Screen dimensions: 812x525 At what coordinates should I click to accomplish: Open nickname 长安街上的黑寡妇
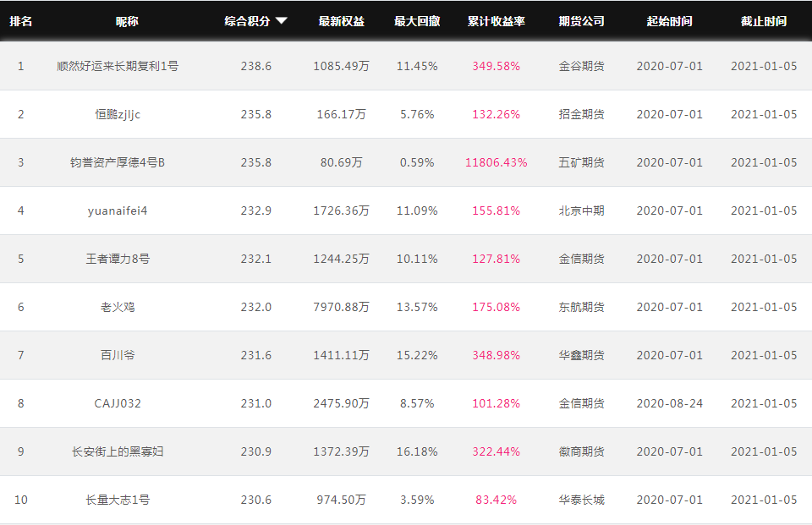pos(118,451)
